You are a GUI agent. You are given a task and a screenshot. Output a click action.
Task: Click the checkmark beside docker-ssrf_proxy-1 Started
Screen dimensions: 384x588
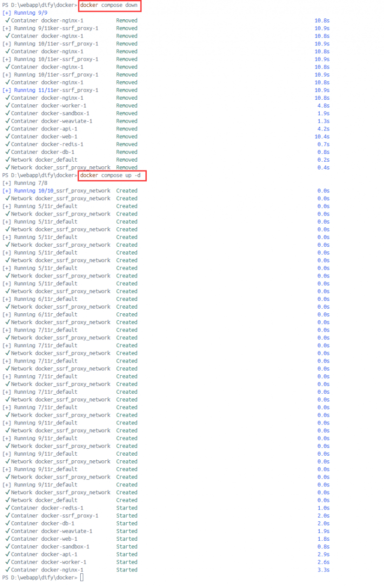(x=7, y=515)
